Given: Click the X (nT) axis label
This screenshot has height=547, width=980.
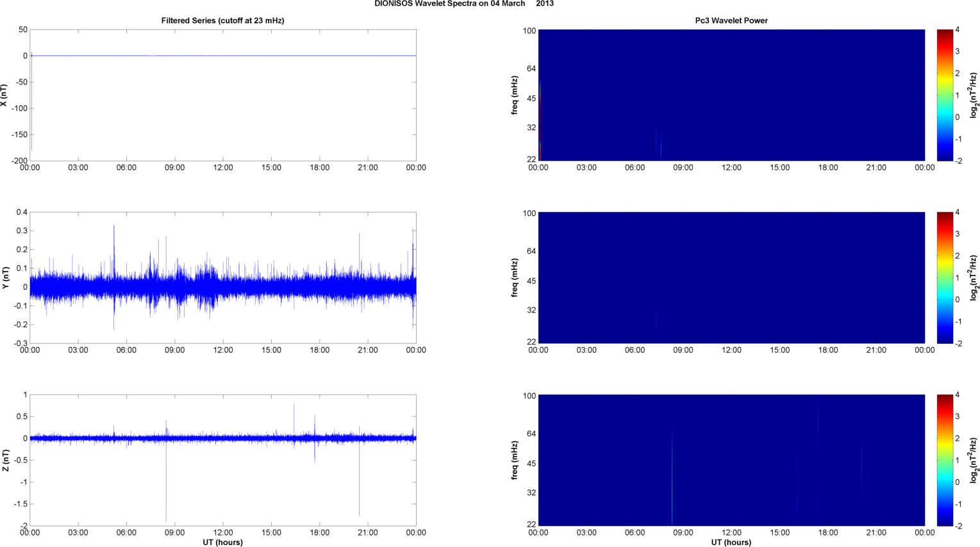Looking at the screenshot, I should click(x=4, y=95).
